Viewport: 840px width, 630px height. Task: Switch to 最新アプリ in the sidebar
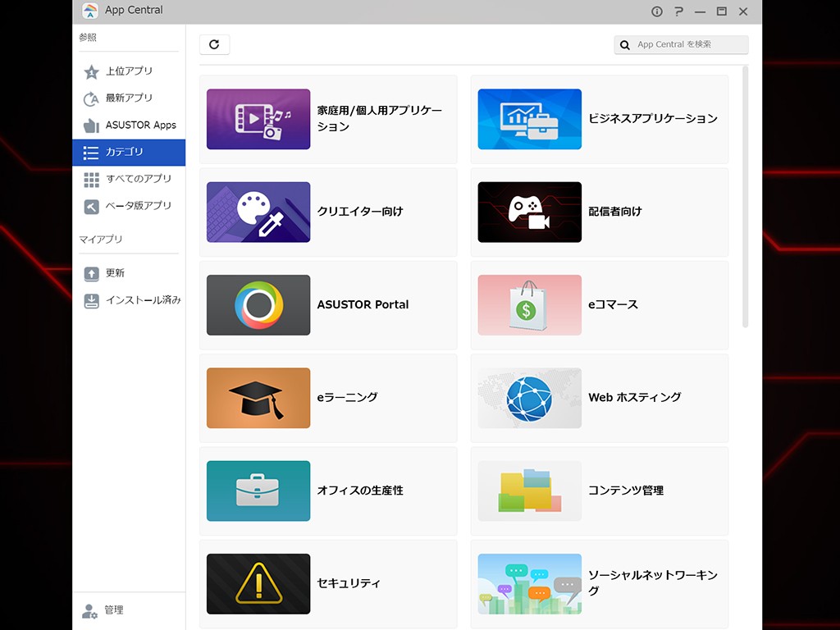click(129, 98)
